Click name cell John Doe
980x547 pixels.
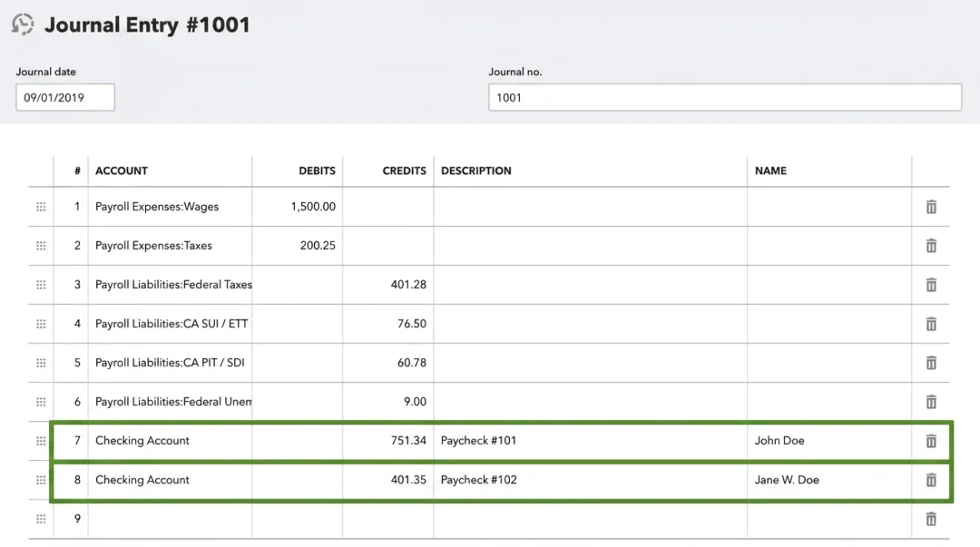pyautogui.click(x=829, y=441)
